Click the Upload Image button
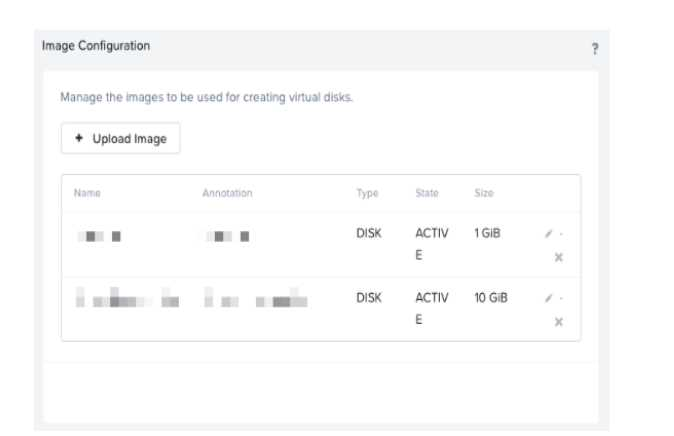Viewport: 674px width, 436px height. point(120,139)
